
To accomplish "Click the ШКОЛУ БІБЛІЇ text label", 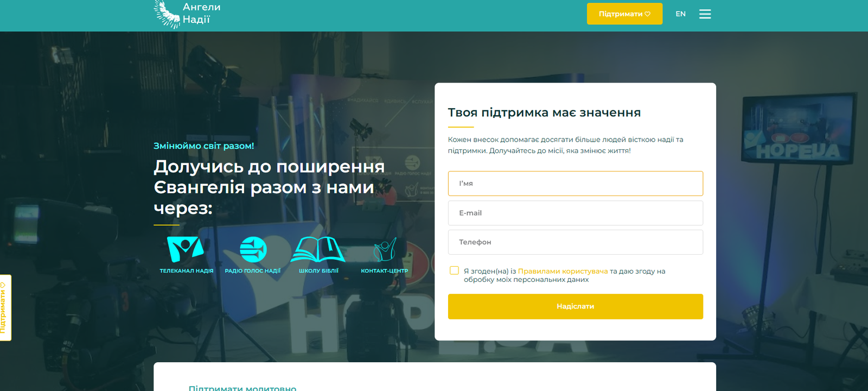I will coord(318,271).
